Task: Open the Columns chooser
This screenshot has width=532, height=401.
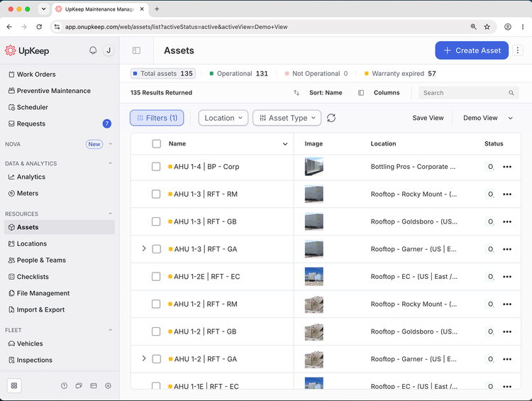Action: 379,93
